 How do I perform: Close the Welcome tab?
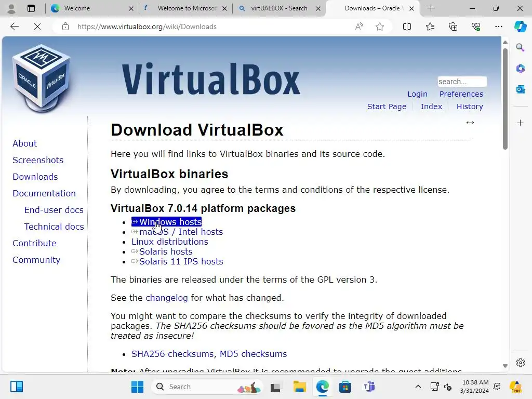[x=131, y=8]
